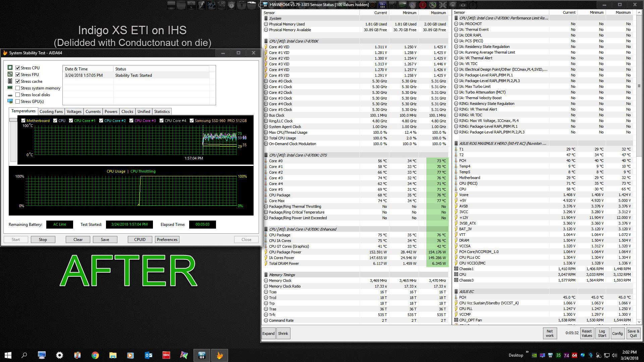Click the Stress CPU chip icon in AIDA64
This screenshot has height=362, width=644.
10,68
